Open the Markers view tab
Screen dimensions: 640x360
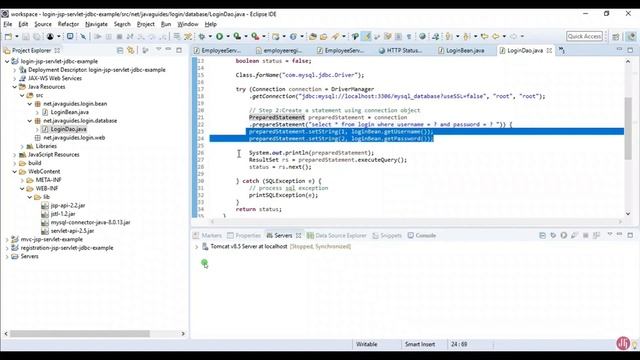207,236
